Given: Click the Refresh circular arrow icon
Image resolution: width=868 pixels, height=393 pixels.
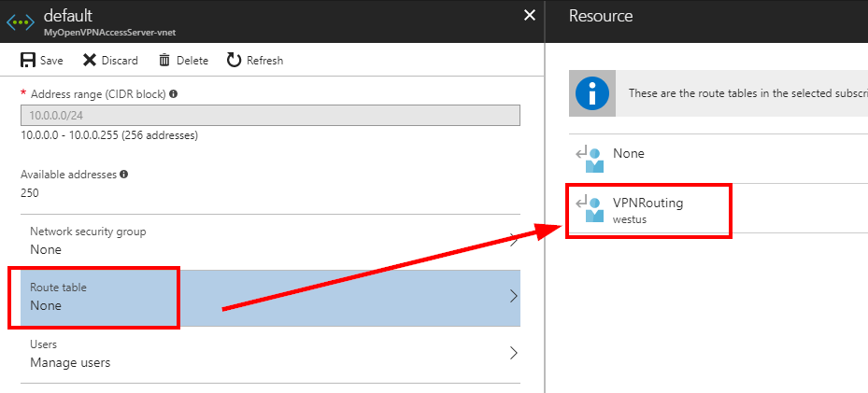Looking at the screenshot, I should tap(235, 60).
